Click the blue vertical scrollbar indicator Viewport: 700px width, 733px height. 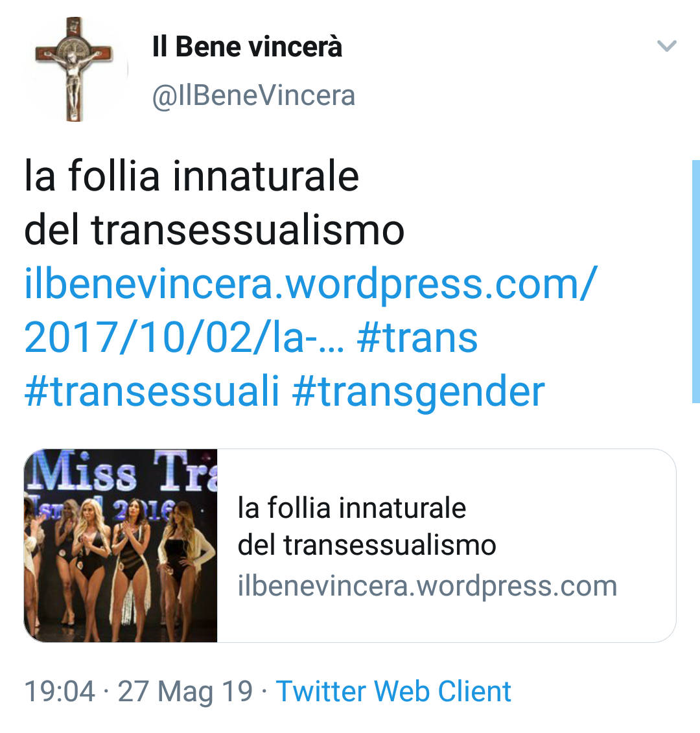[x=696, y=281]
